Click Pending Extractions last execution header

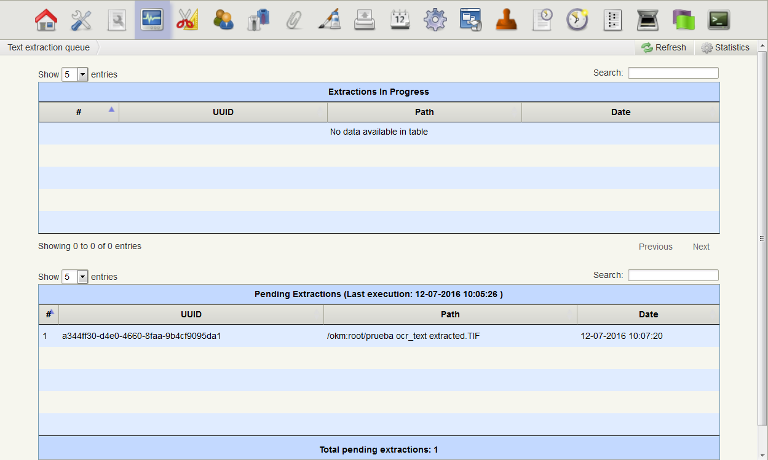(379, 294)
